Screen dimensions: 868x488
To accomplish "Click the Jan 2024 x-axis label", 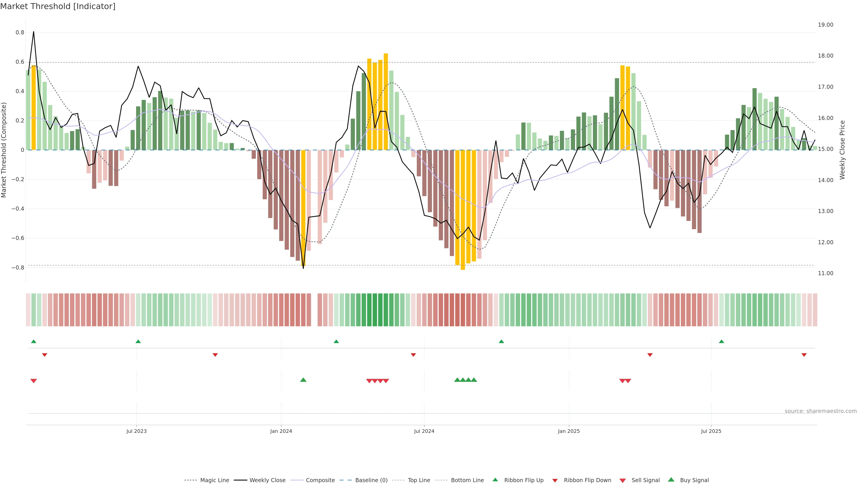I will pyautogui.click(x=281, y=431).
